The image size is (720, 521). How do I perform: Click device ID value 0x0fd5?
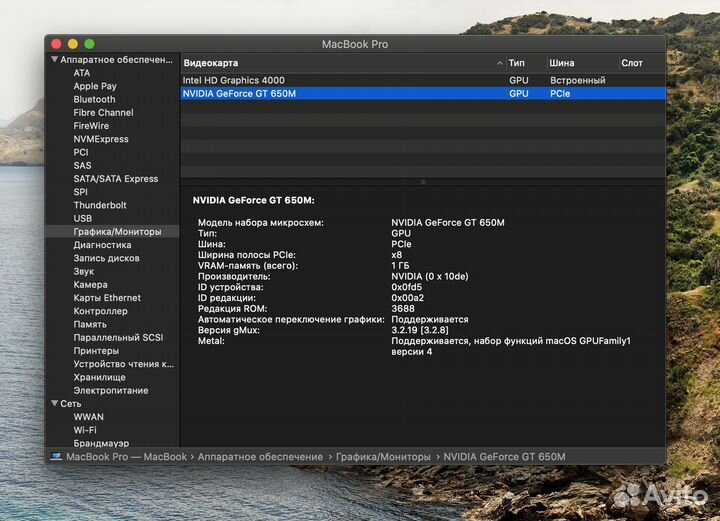pos(406,287)
